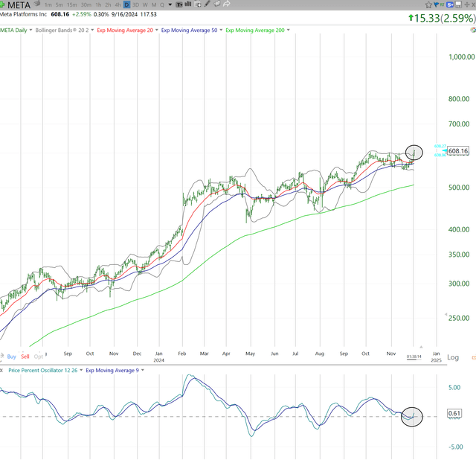This screenshot has height=460, width=476.
Task: Click the bar chart indicators icon
Action: [188, 4]
